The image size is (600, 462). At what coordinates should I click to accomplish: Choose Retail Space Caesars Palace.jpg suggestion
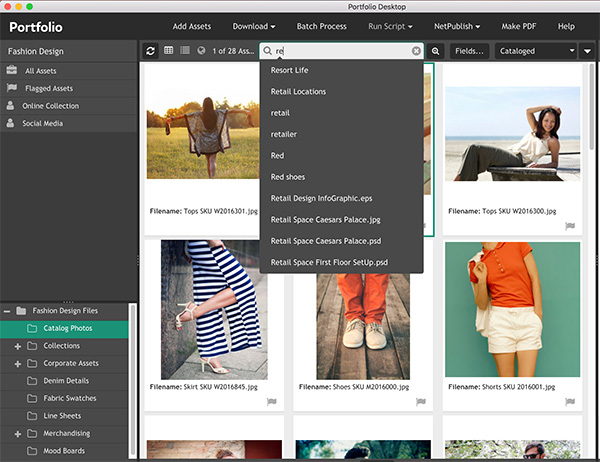click(x=341, y=220)
